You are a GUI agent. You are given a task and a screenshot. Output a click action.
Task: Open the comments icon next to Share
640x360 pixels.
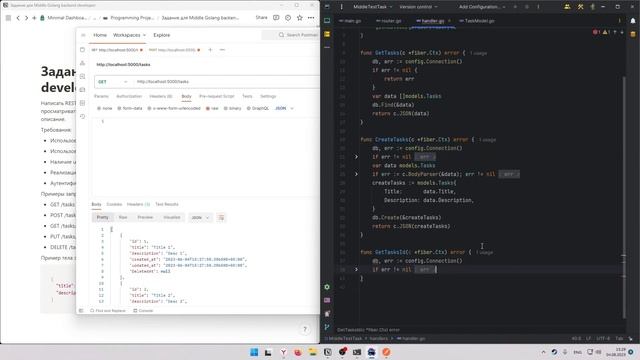pyautogui.click(x=276, y=18)
